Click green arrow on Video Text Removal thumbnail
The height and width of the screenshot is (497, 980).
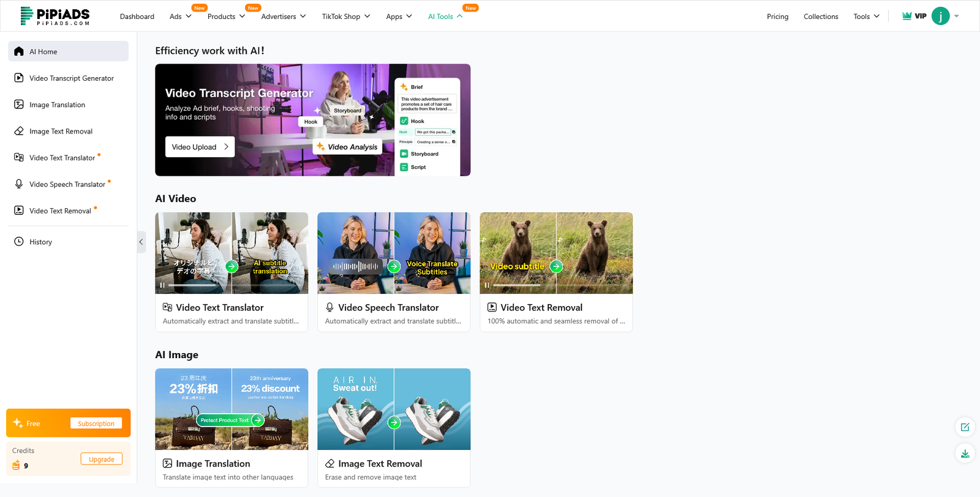556,266
